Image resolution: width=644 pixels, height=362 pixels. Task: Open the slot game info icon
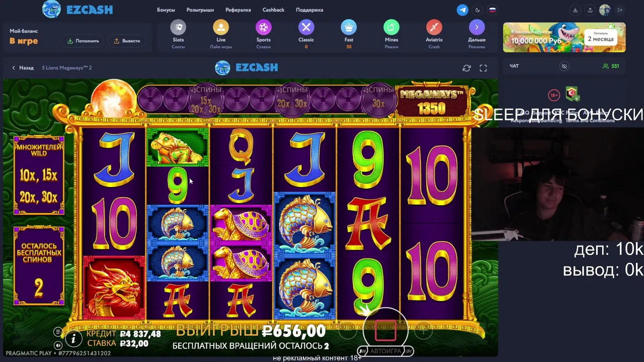tap(73, 339)
